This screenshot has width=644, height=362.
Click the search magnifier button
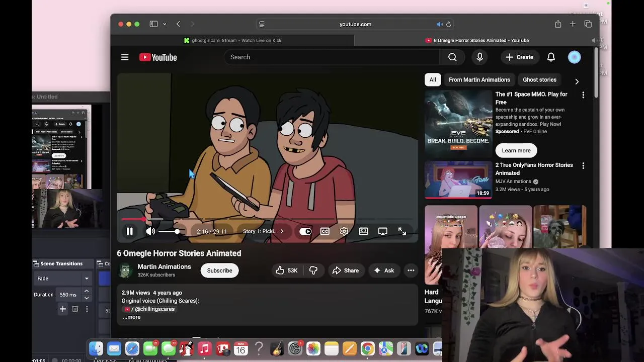pyautogui.click(x=452, y=57)
